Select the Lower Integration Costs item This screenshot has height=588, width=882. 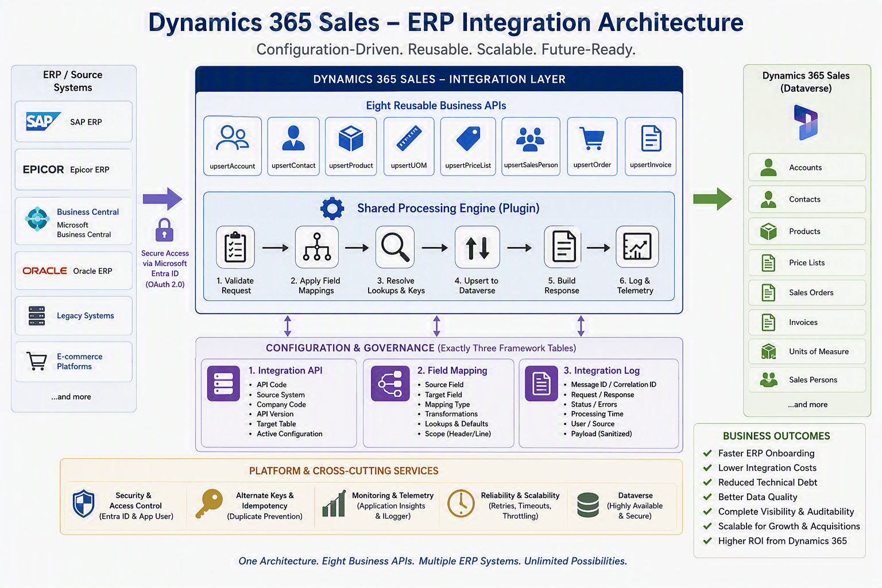(x=767, y=468)
